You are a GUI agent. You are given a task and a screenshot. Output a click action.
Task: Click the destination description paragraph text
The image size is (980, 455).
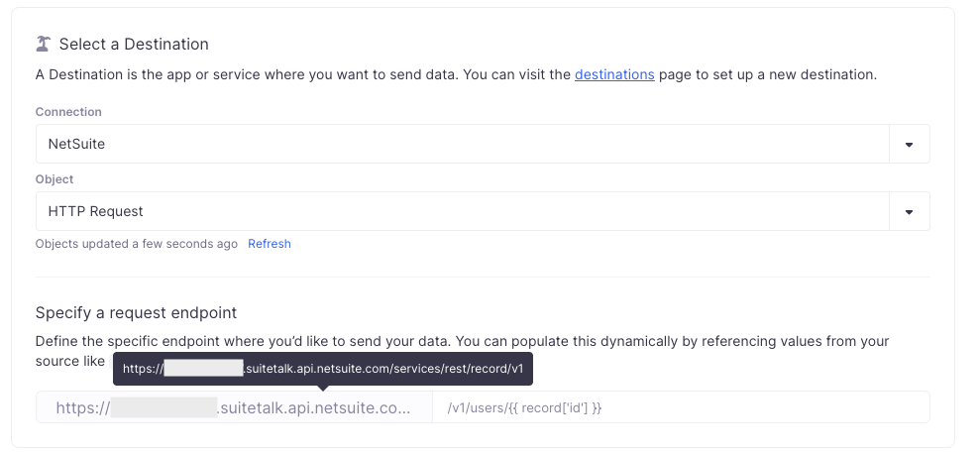(x=297, y=74)
